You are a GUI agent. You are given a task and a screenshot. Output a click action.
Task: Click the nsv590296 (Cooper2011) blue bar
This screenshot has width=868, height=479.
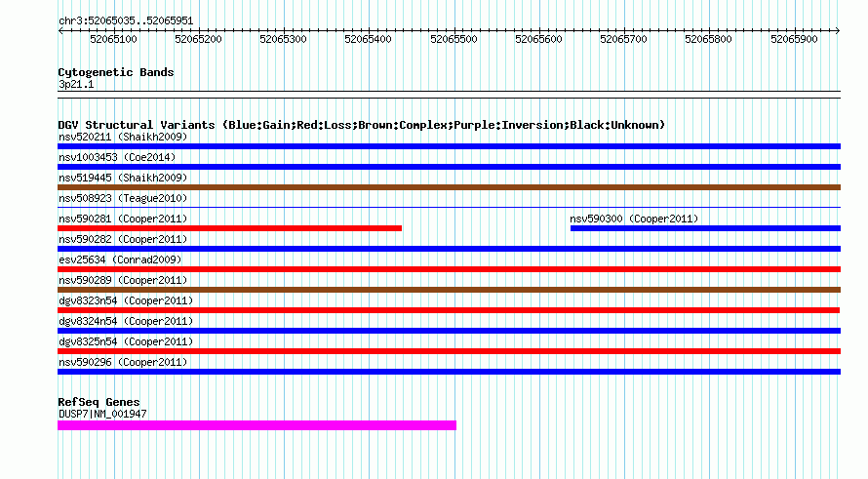coord(449,372)
